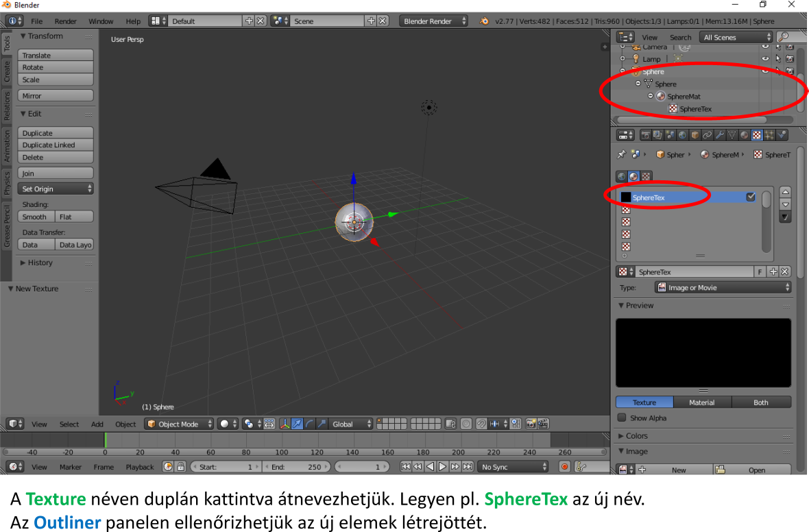Click the Open image button
Image resolution: width=809 pixels, height=532 pixels.
[752, 470]
